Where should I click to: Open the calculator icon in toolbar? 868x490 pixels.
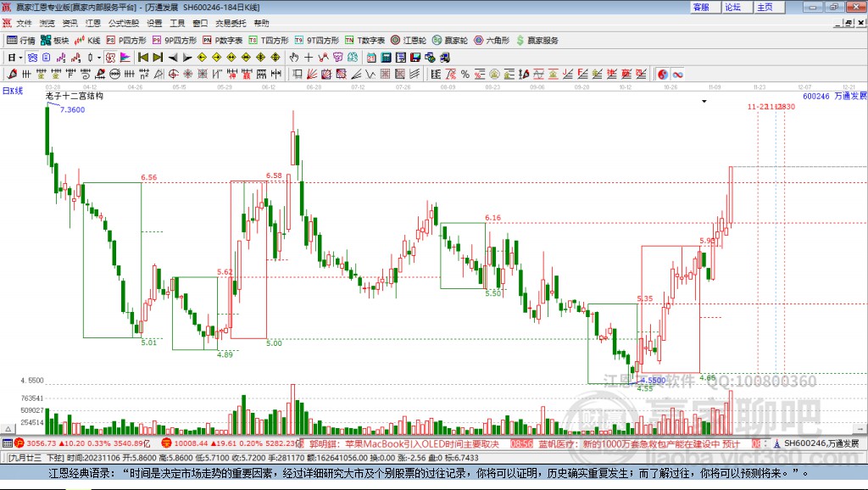pyautogui.click(x=386, y=58)
